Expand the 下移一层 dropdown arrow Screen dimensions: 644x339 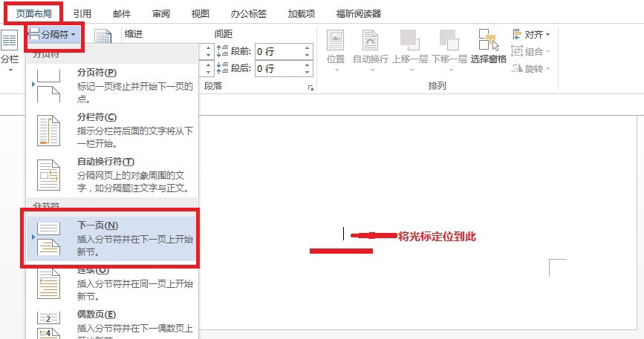tap(451, 70)
